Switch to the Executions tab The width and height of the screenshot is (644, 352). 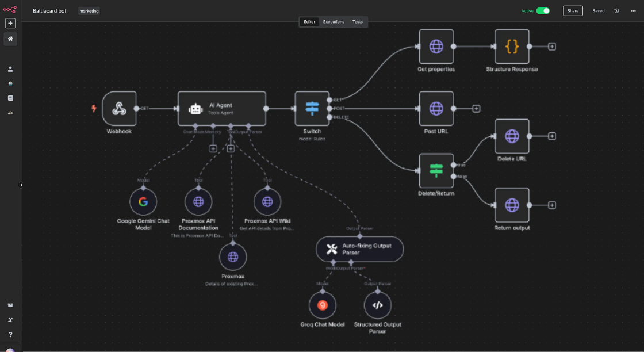(333, 22)
